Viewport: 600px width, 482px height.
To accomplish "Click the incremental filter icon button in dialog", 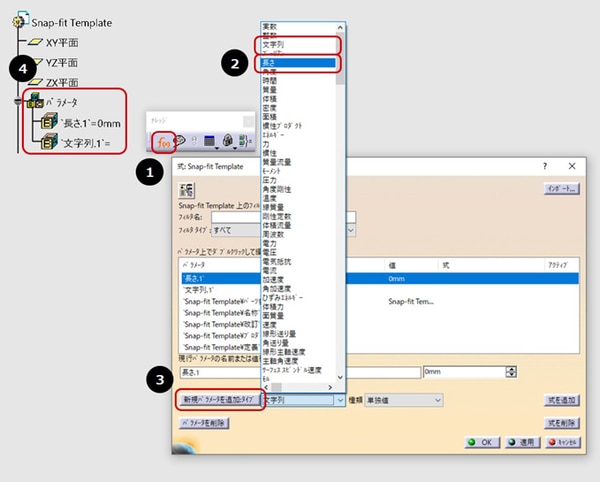I will 186,190.
